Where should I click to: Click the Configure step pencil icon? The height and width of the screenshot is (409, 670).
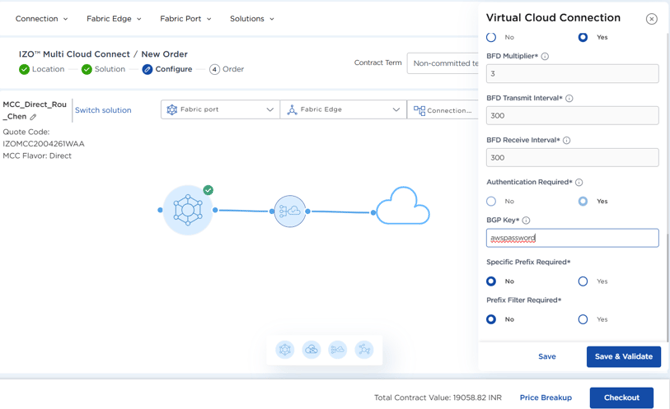pos(147,69)
